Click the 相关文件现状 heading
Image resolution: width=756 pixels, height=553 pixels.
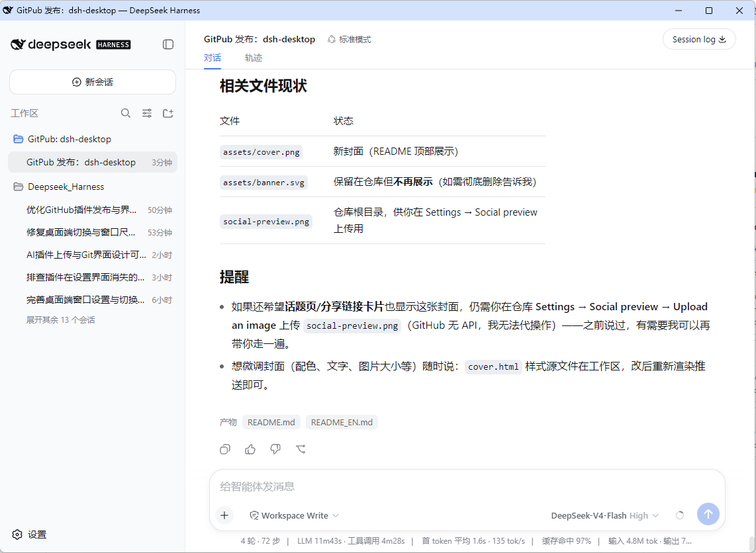pos(263,86)
